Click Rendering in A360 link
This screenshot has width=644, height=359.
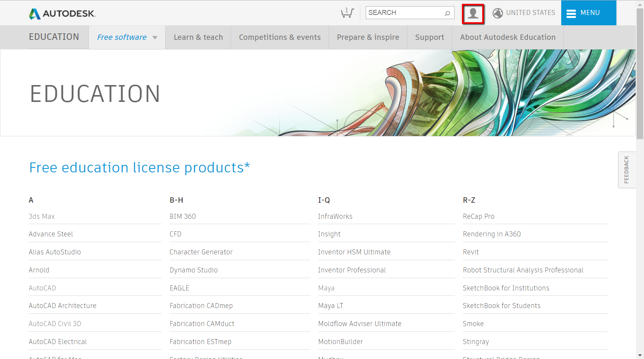(x=492, y=234)
